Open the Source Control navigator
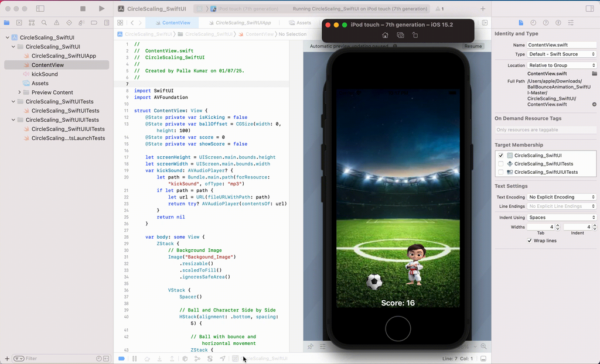600x364 pixels. 19,23
